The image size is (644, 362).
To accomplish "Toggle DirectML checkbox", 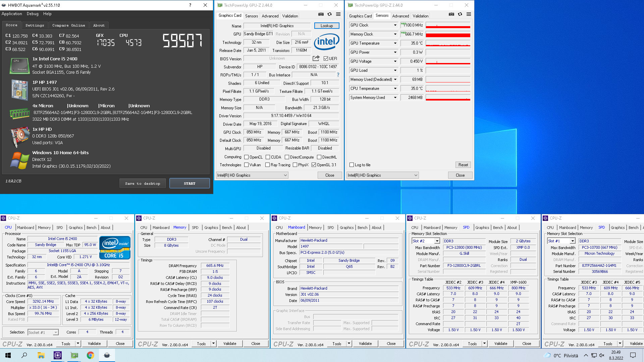I will [319, 157].
